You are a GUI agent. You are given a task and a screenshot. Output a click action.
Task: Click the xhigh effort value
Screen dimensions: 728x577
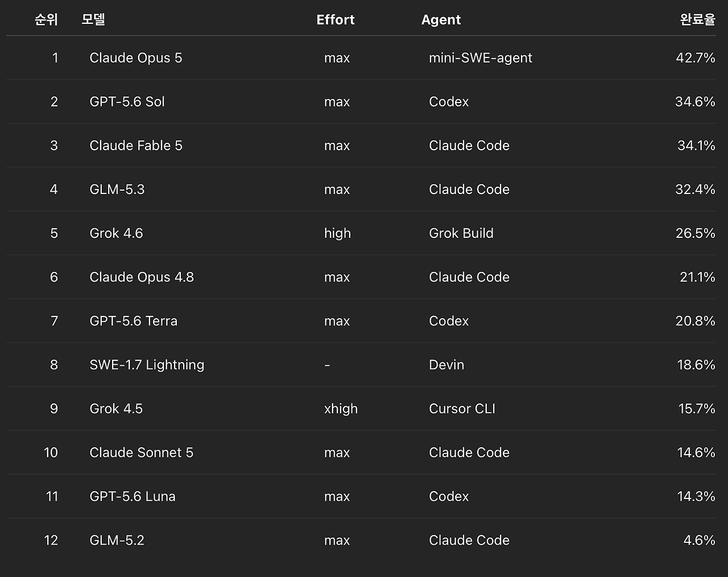pos(341,409)
